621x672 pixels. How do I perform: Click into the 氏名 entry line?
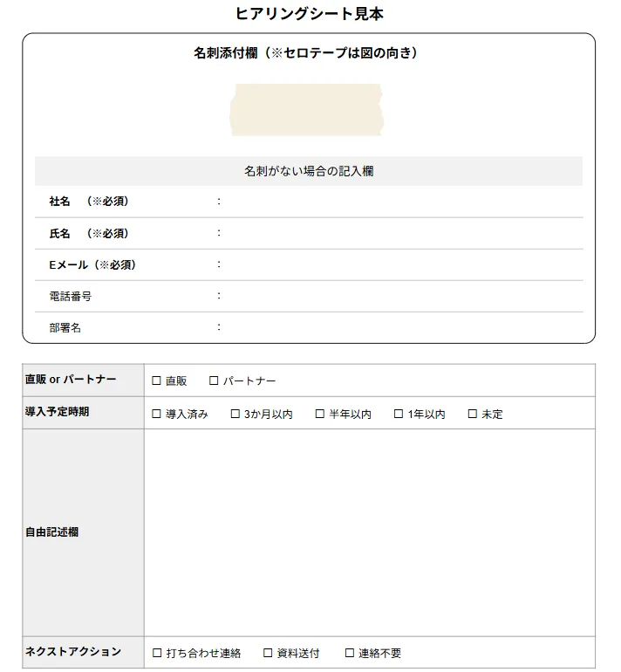401,233
